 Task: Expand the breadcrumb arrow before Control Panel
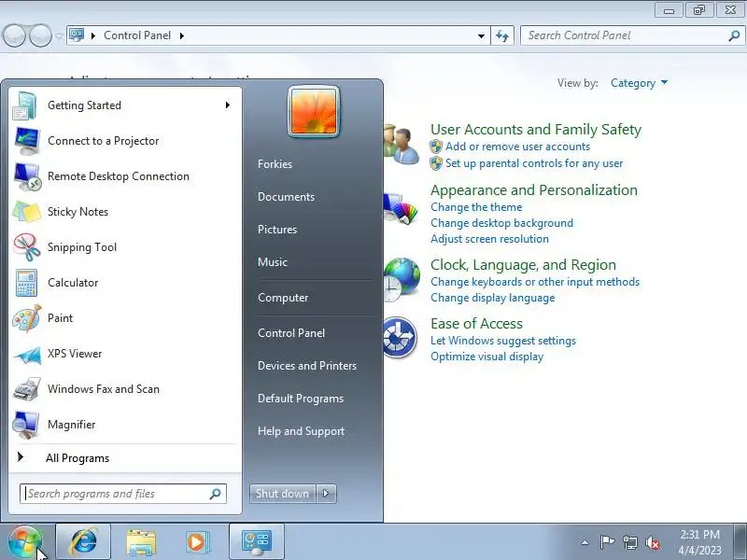[92, 35]
